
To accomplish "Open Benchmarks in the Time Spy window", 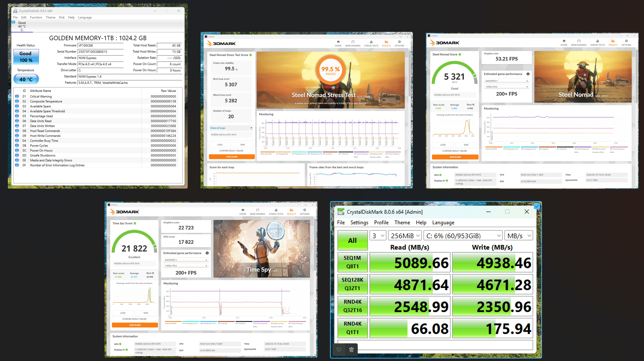I will pos(257,212).
